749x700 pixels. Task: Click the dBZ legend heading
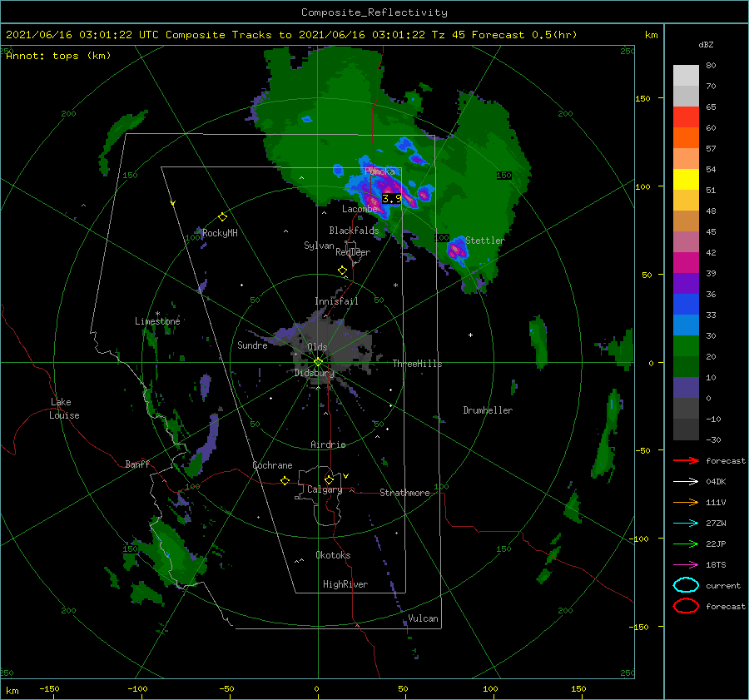[x=706, y=44]
